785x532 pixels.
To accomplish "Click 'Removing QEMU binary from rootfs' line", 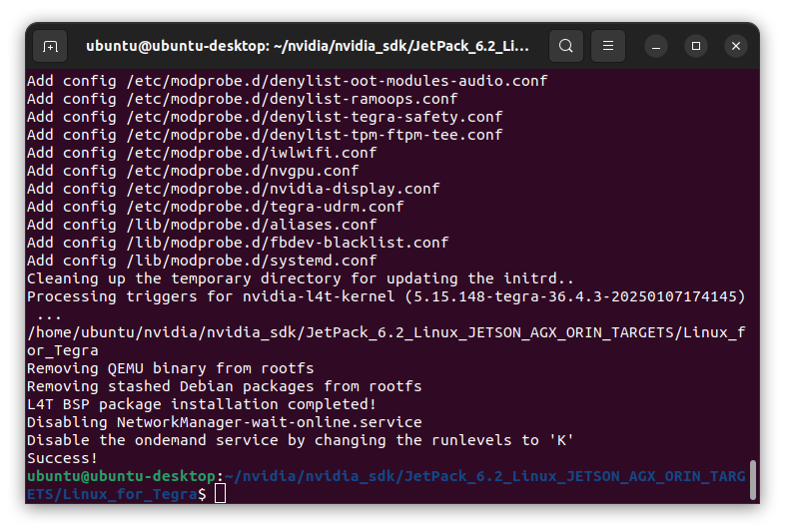I will (170, 368).
